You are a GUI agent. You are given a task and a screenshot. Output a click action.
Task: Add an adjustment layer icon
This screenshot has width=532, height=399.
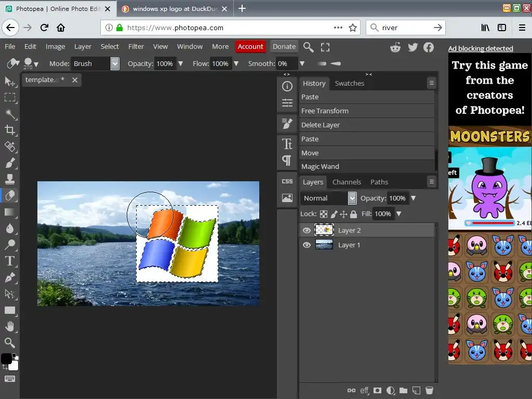click(x=391, y=391)
